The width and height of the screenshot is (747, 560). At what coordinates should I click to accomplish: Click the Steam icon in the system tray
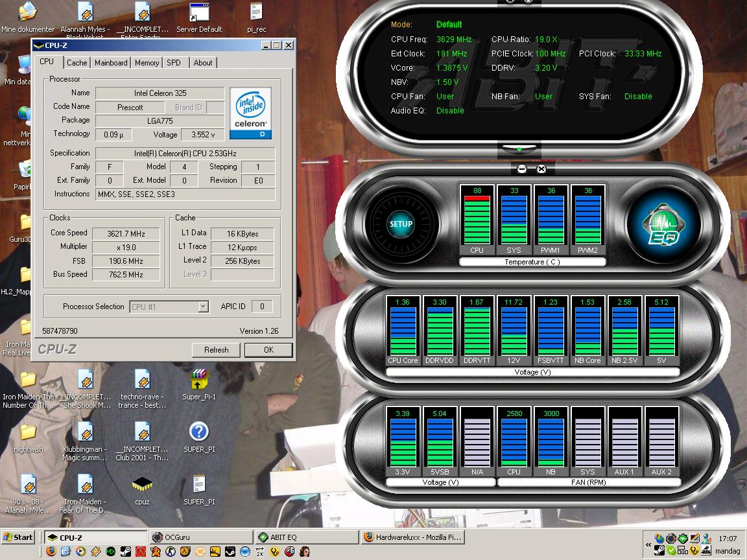659,550
